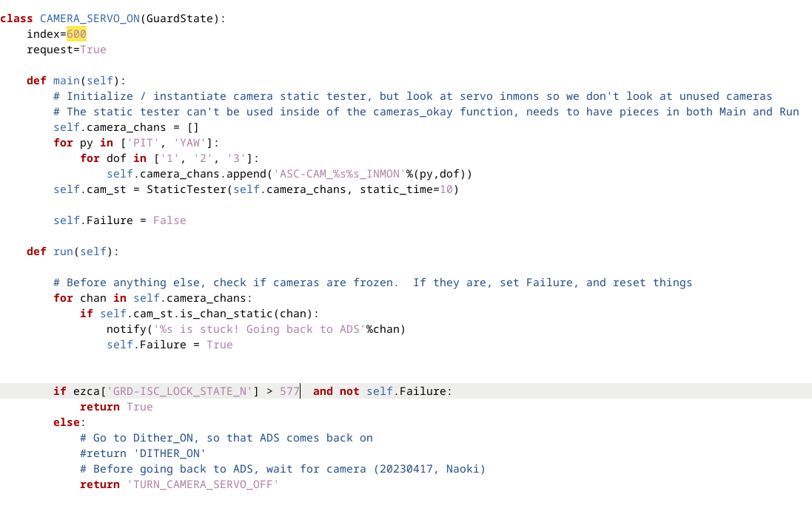
Task: Click self.Failure = False assignment
Action: (120, 220)
